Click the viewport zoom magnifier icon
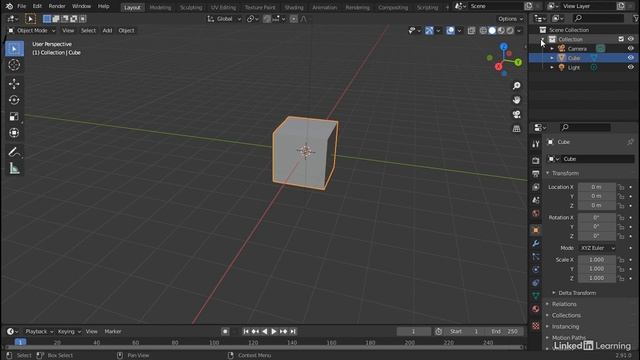 click(x=517, y=86)
